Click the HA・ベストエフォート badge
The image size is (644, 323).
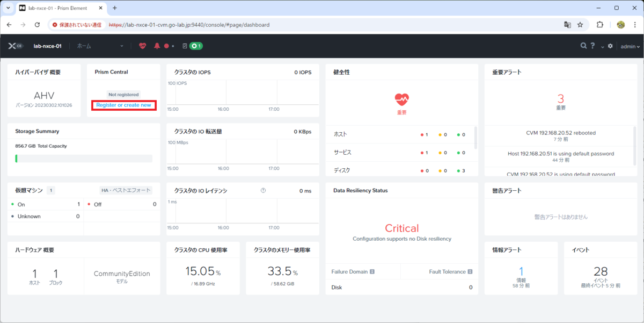pyautogui.click(x=126, y=190)
